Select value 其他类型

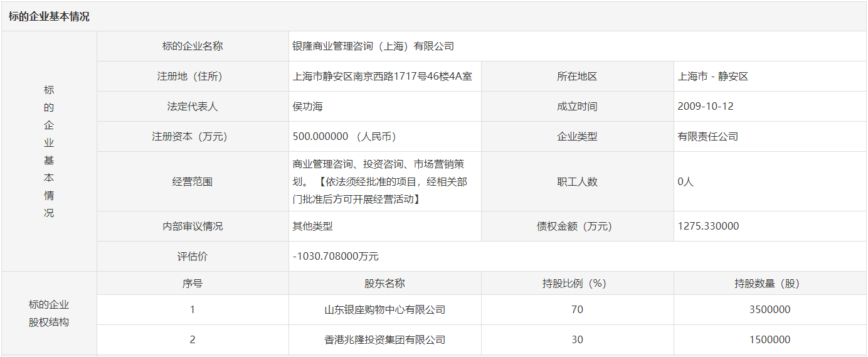[x=312, y=226]
